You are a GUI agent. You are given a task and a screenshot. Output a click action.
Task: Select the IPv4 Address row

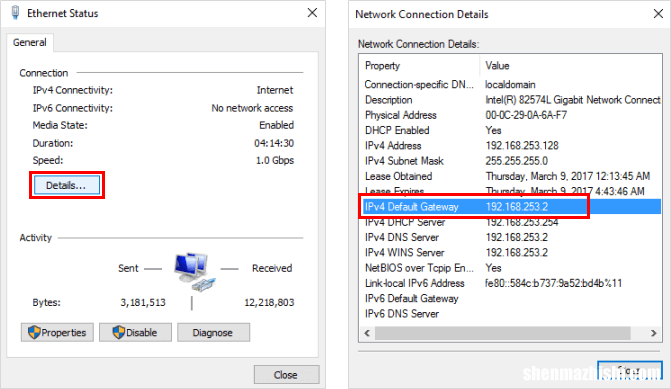(511, 146)
